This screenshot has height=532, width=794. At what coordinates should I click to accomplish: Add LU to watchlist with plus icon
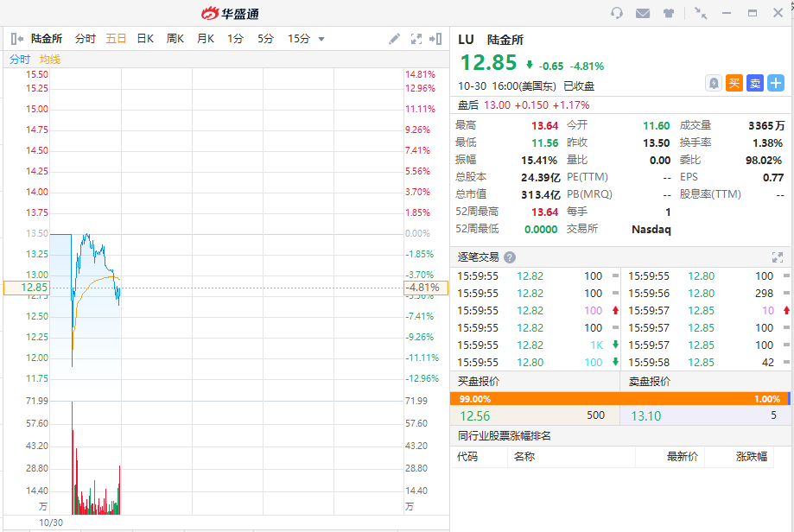click(x=776, y=83)
